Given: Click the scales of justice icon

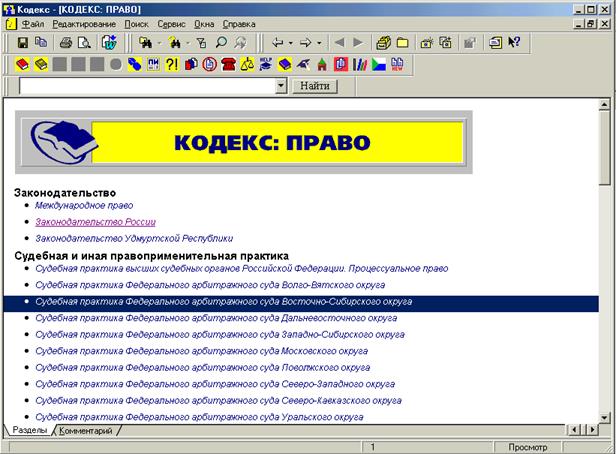Looking at the screenshot, I should (x=247, y=64).
